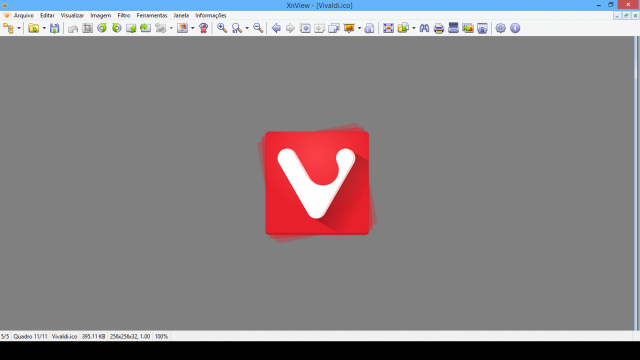The height and width of the screenshot is (360, 640).
Task: Click the Print printer icon
Action: click(x=439, y=28)
